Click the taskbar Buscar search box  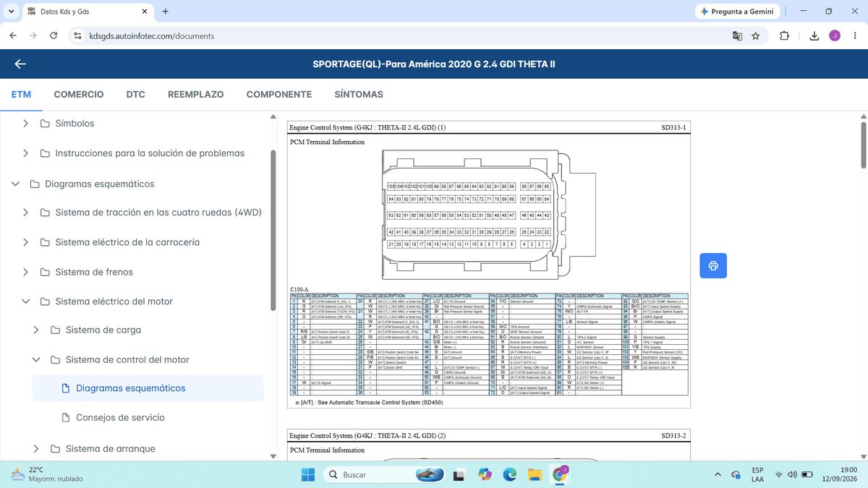click(383, 474)
